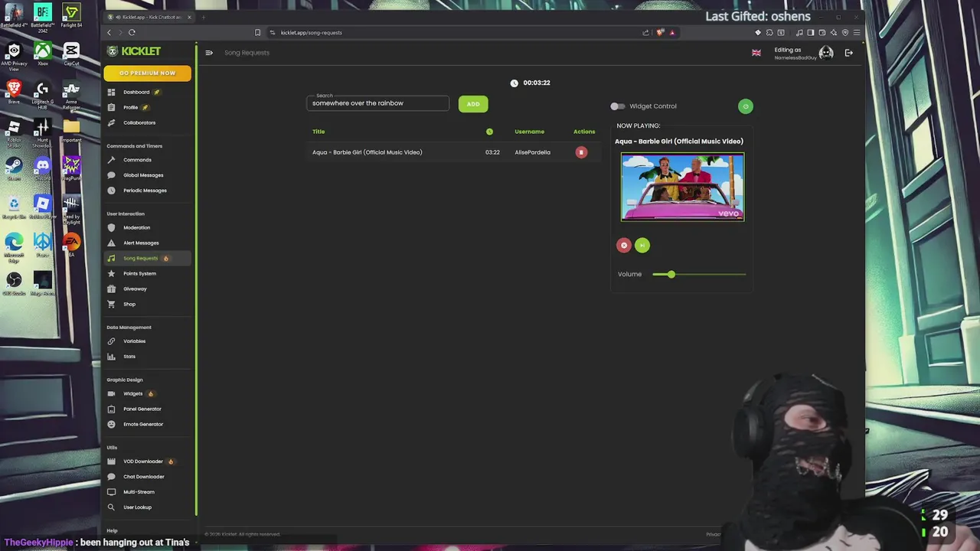
Task: Click the song search input field
Action: click(x=378, y=103)
